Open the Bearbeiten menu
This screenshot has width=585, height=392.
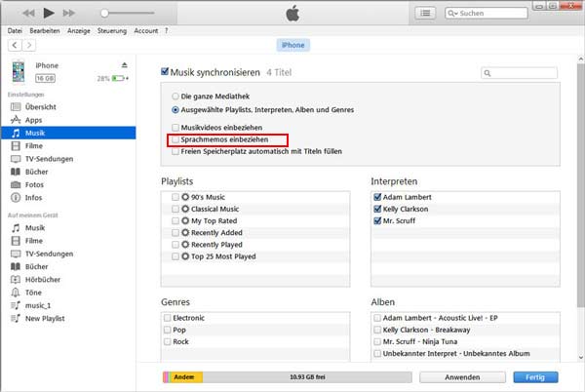click(45, 31)
